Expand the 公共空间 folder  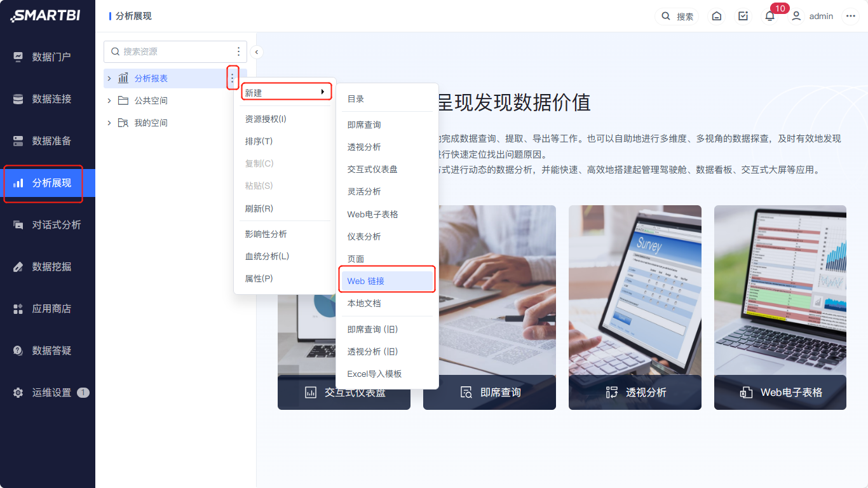tap(109, 100)
